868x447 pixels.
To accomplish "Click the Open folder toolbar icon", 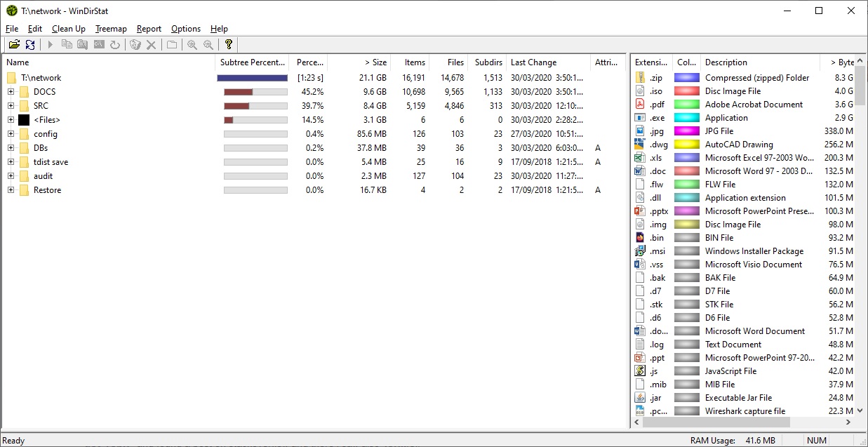I will (14, 45).
